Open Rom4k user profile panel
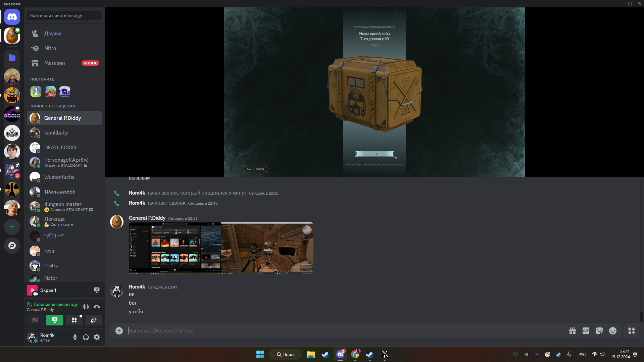This screenshot has width=644, height=362. (x=48, y=337)
